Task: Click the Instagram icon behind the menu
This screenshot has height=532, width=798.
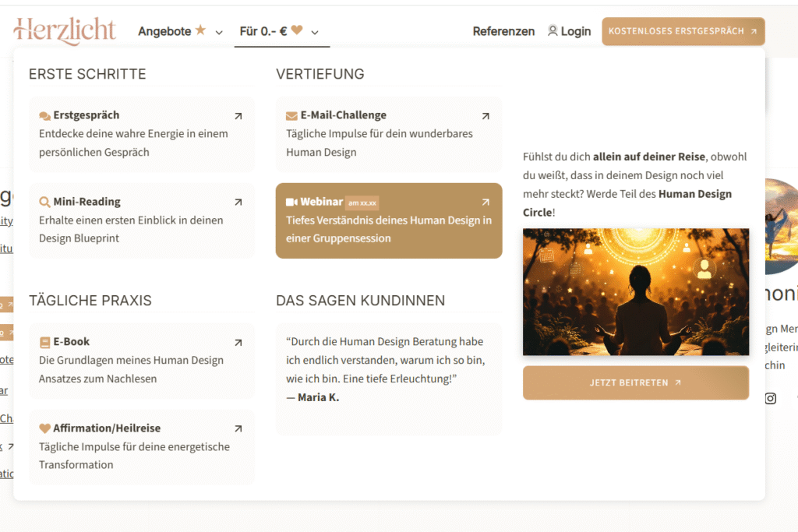Action: [771, 398]
